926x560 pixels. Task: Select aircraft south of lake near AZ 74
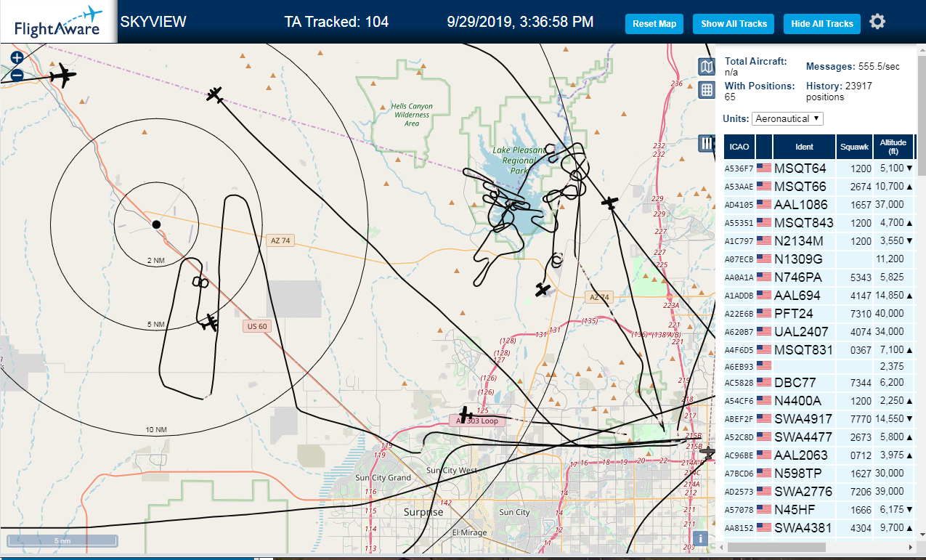click(x=543, y=290)
